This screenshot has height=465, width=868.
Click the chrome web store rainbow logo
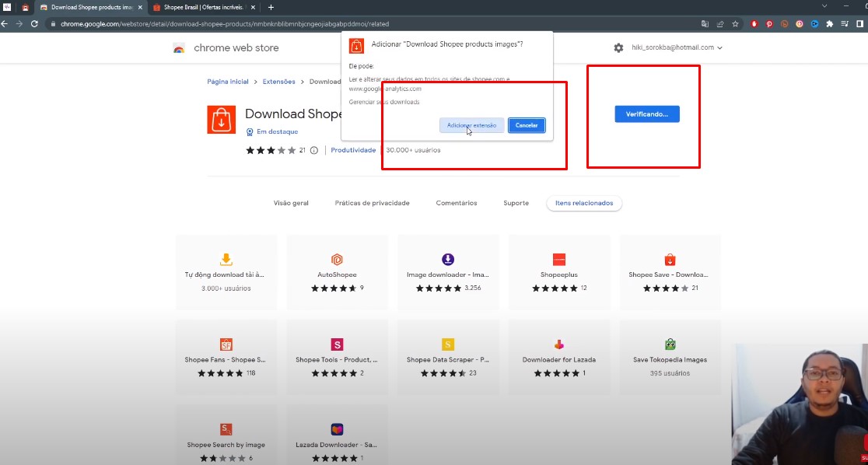coord(179,48)
